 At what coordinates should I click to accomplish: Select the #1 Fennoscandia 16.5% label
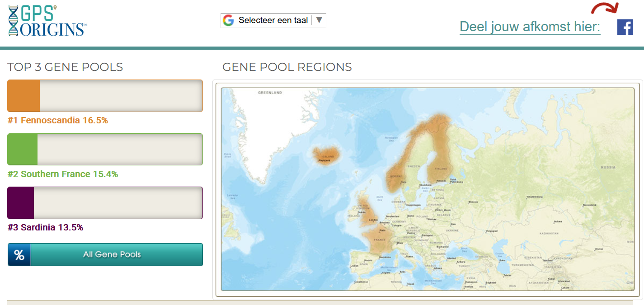point(58,121)
